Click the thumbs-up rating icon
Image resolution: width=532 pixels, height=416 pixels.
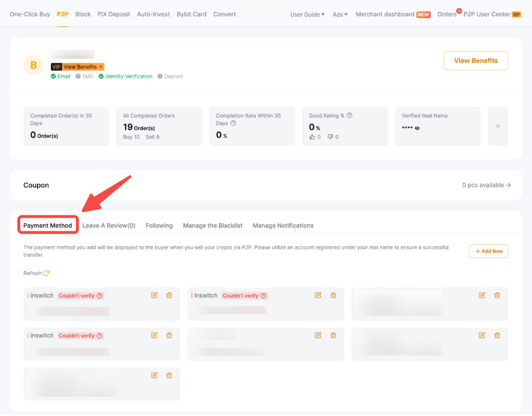click(x=313, y=137)
